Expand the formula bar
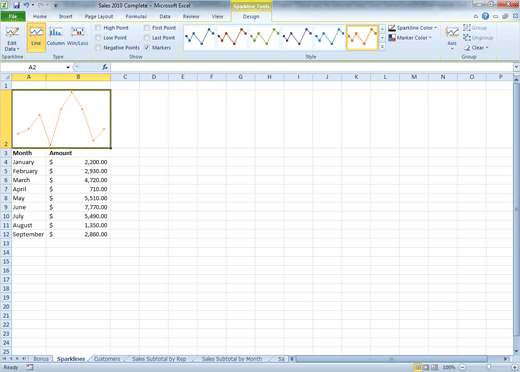Image resolution: width=520 pixels, height=372 pixels. (x=516, y=67)
